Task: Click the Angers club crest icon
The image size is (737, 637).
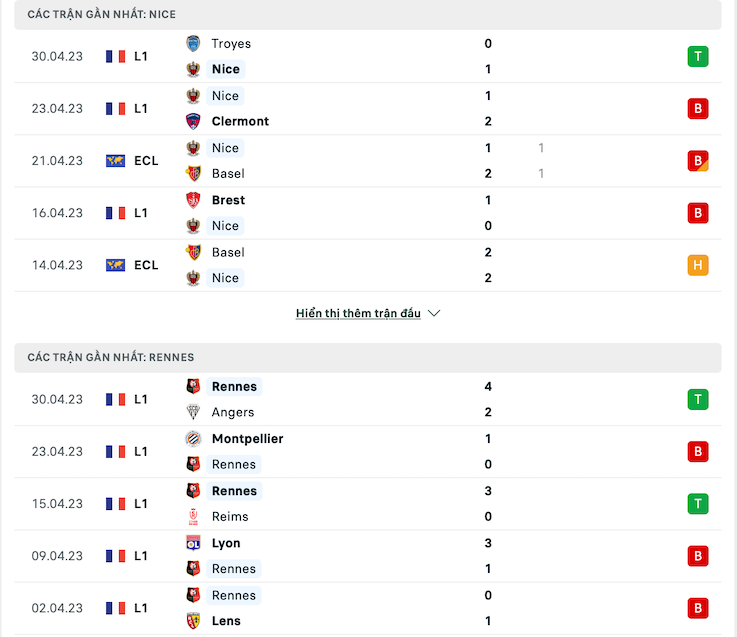Action: 193,412
